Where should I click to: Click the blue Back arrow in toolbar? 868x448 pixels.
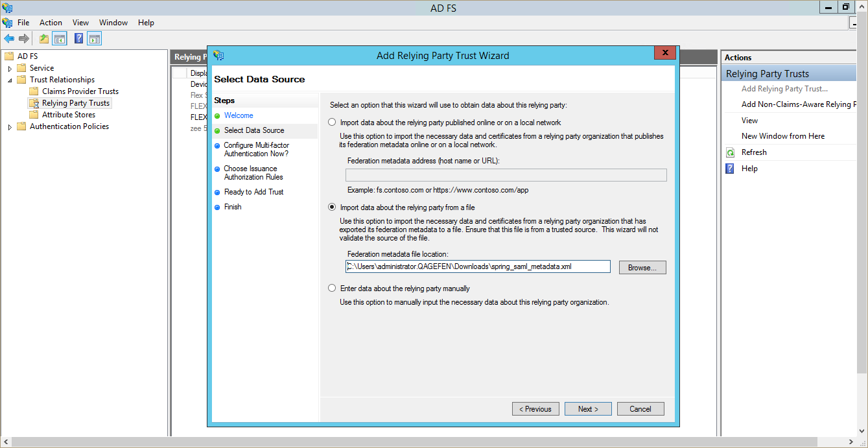click(9, 39)
